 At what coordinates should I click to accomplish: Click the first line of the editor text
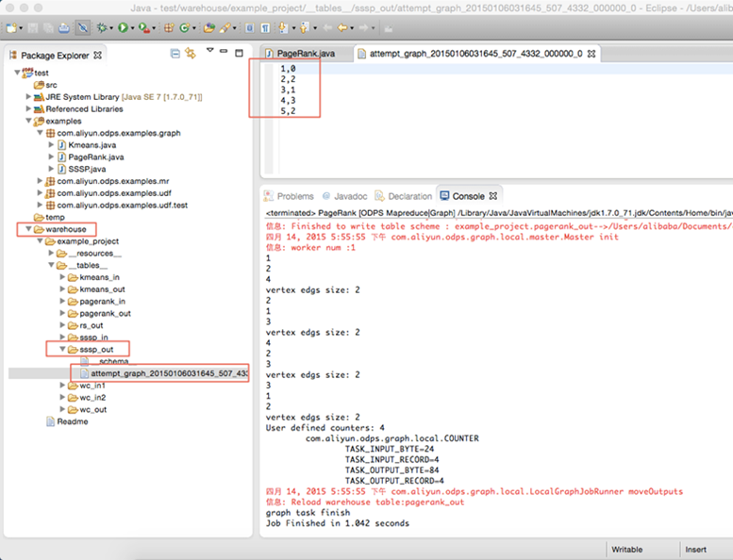(288, 68)
